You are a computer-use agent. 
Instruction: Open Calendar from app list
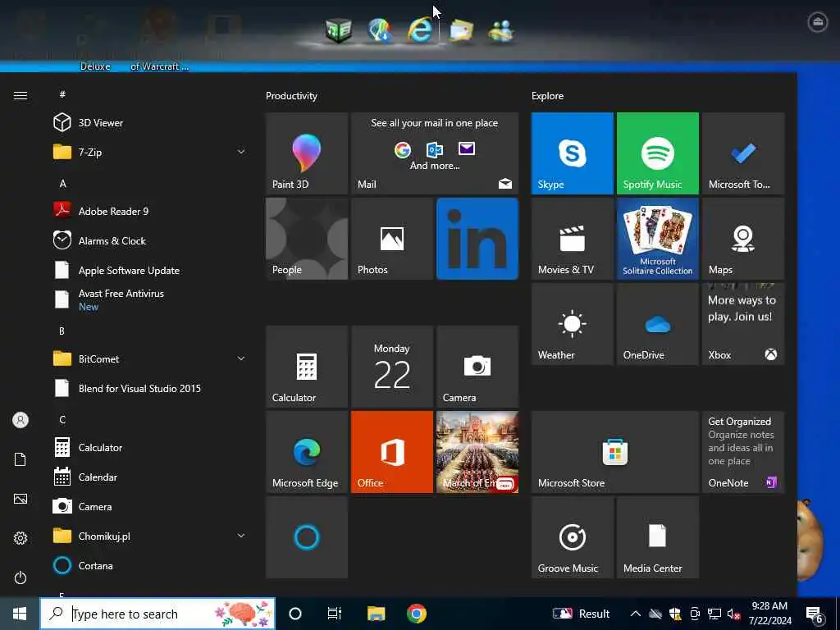[150, 477]
